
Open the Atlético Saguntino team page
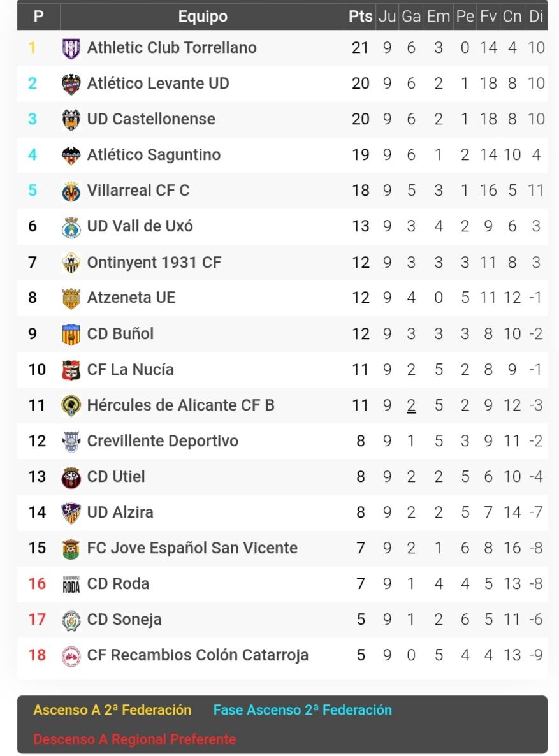(x=154, y=155)
